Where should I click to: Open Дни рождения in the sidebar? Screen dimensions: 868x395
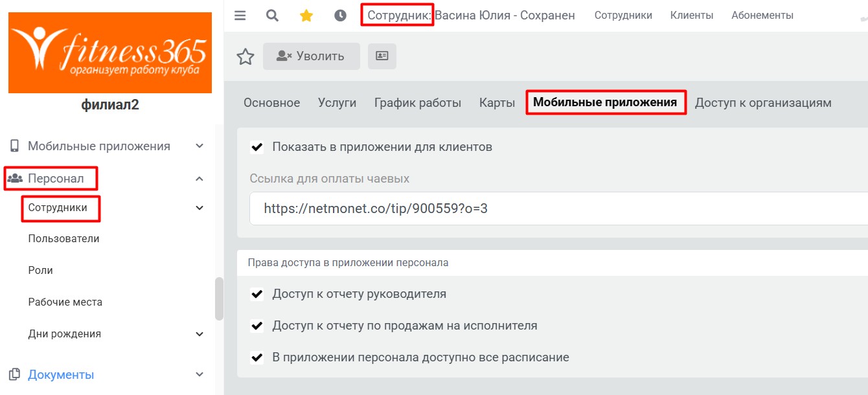pyautogui.click(x=64, y=334)
